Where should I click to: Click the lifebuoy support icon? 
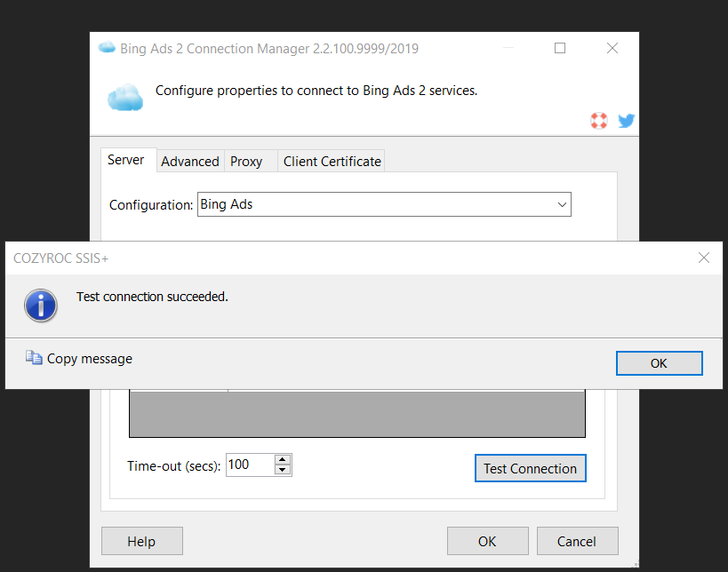point(599,121)
